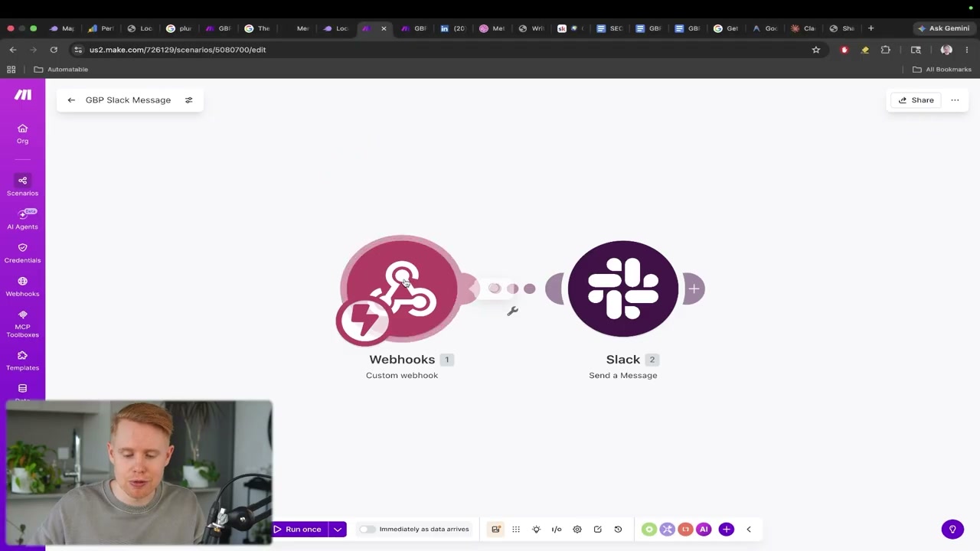
Task: Open the All Bookmarks folder
Action: (942, 70)
